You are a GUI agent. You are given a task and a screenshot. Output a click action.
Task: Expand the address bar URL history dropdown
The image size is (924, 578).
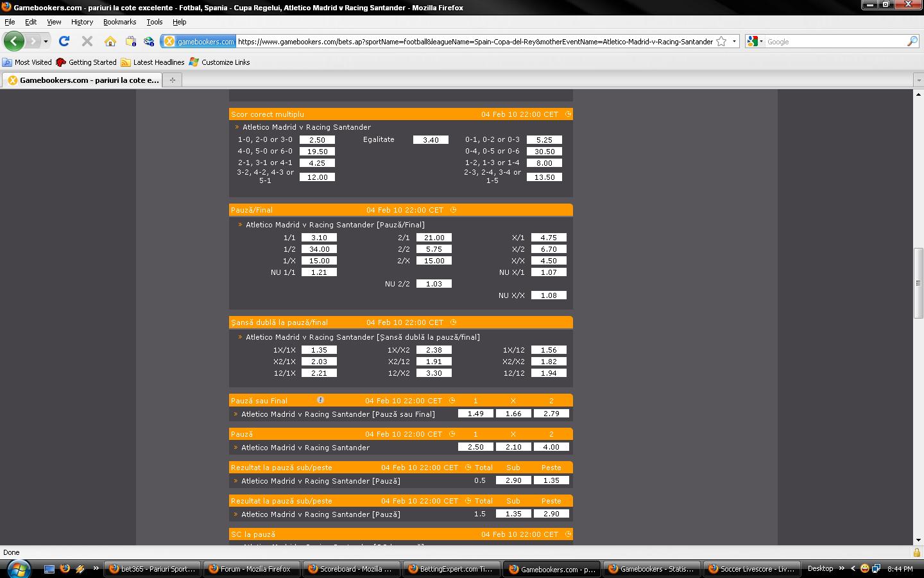tap(734, 41)
